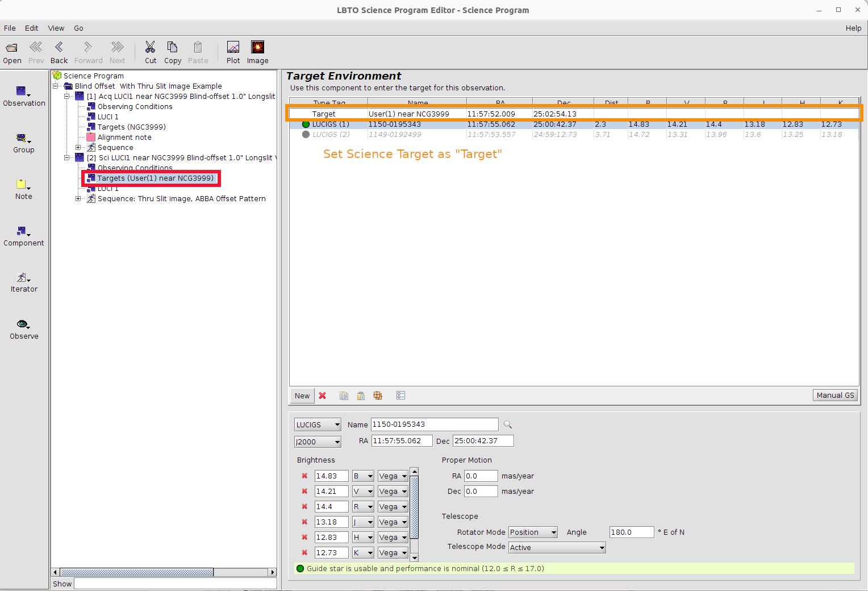
Task: Click the Note icon in left sidebar
Action: [x=23, y=189]
